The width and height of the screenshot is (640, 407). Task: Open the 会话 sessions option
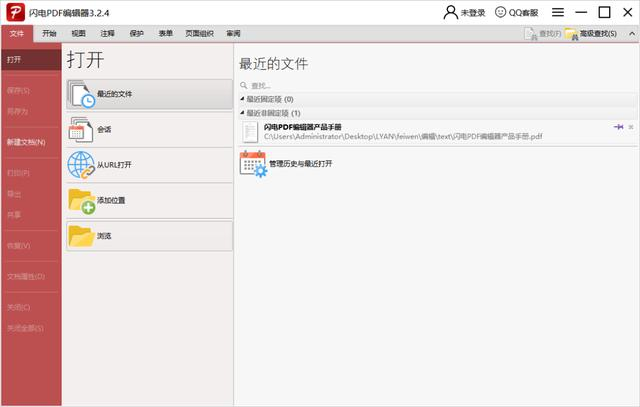click(x=149, y=130)
